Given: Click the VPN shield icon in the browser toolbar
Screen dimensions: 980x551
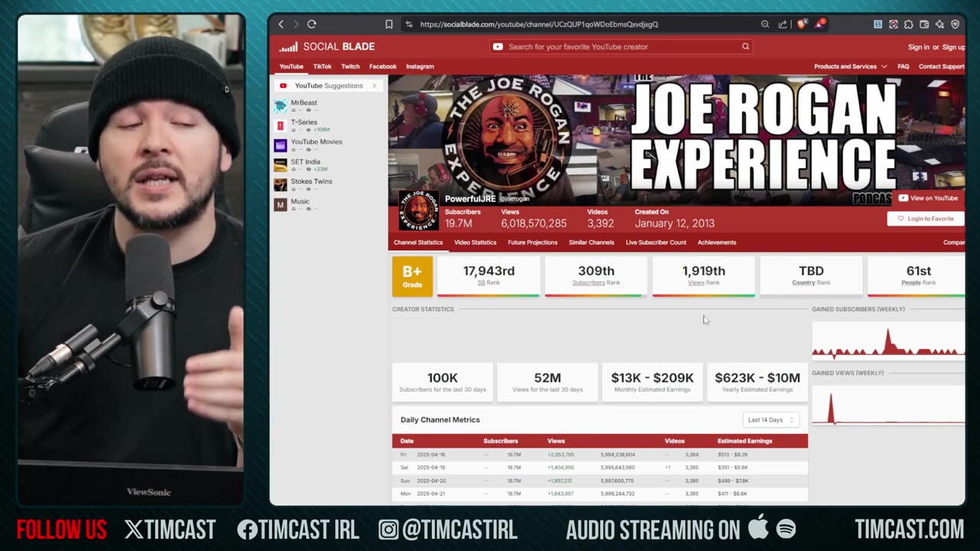Looking at the screenshot, I should click(955, 24).
